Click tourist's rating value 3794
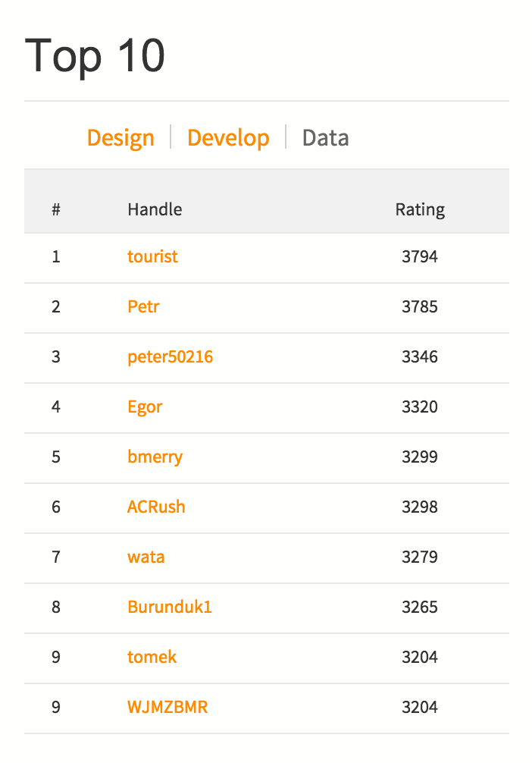Image resolution: width=532 pixels, height=763 pixels. coord(420,256)
